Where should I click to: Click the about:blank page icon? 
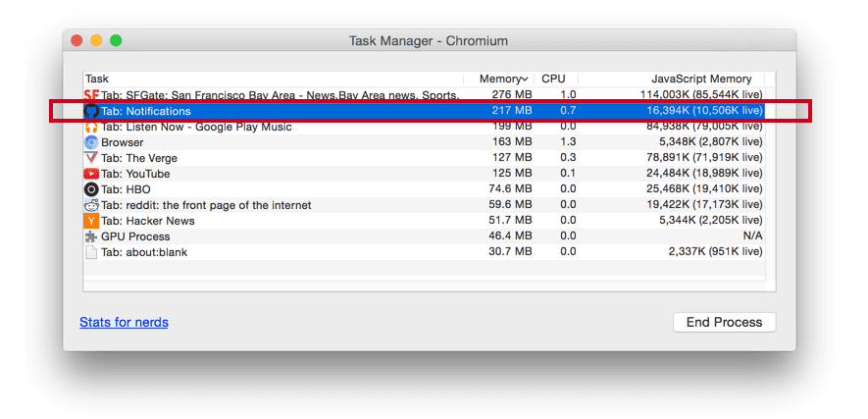click(91, 252)
